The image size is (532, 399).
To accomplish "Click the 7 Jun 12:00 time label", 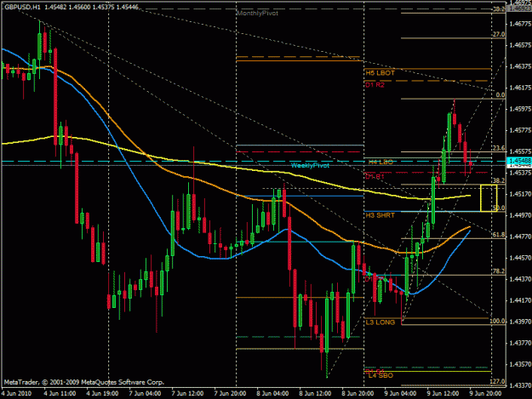I will point(187,394).
